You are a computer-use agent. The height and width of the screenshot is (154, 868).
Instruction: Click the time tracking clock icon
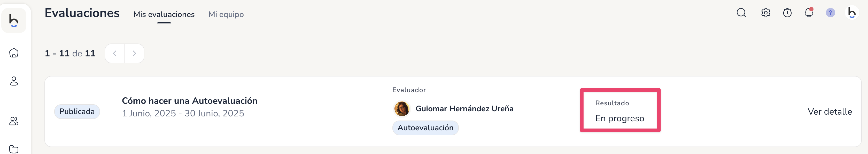787,13
